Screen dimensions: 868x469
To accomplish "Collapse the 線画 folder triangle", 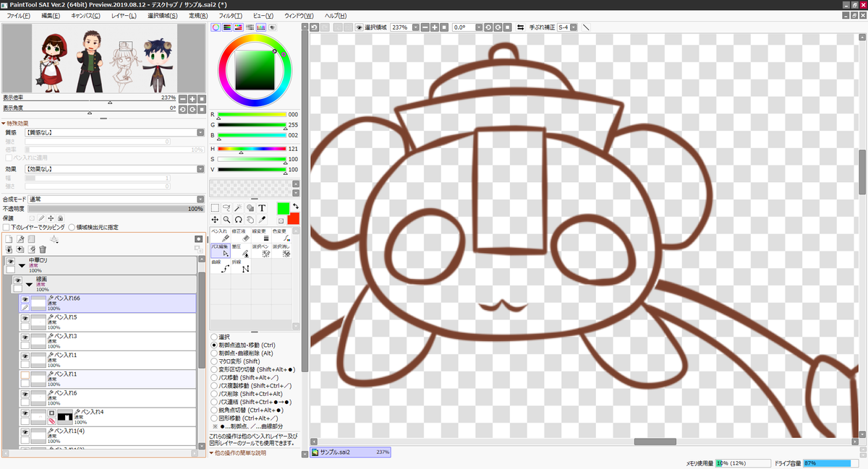I will click(30, 285).
